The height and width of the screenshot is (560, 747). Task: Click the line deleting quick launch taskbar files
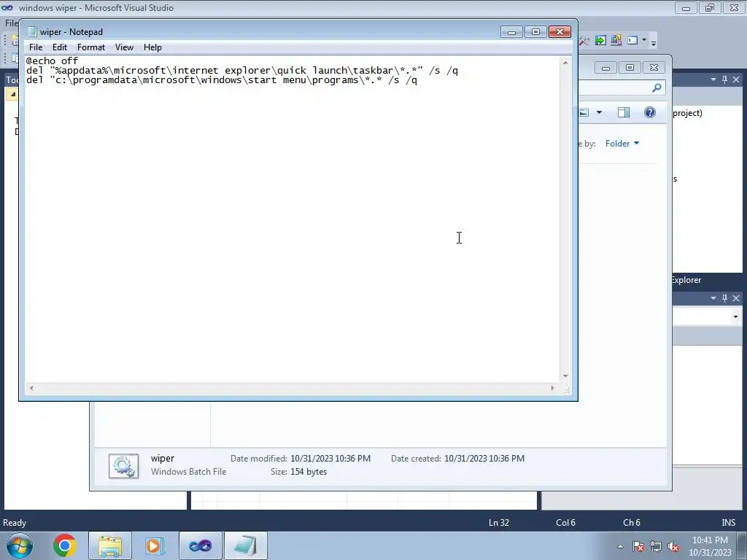click(242, 71)
